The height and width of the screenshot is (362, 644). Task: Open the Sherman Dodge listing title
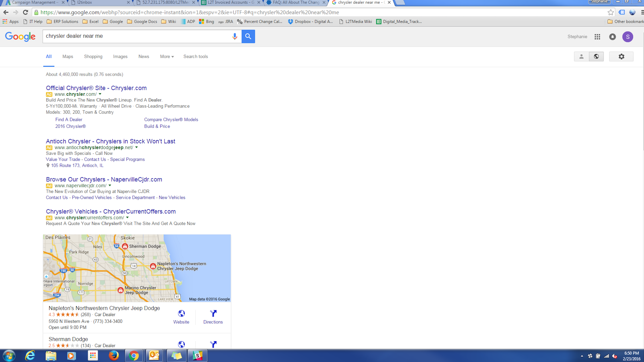pyautogui.click(x=68, y=339)
